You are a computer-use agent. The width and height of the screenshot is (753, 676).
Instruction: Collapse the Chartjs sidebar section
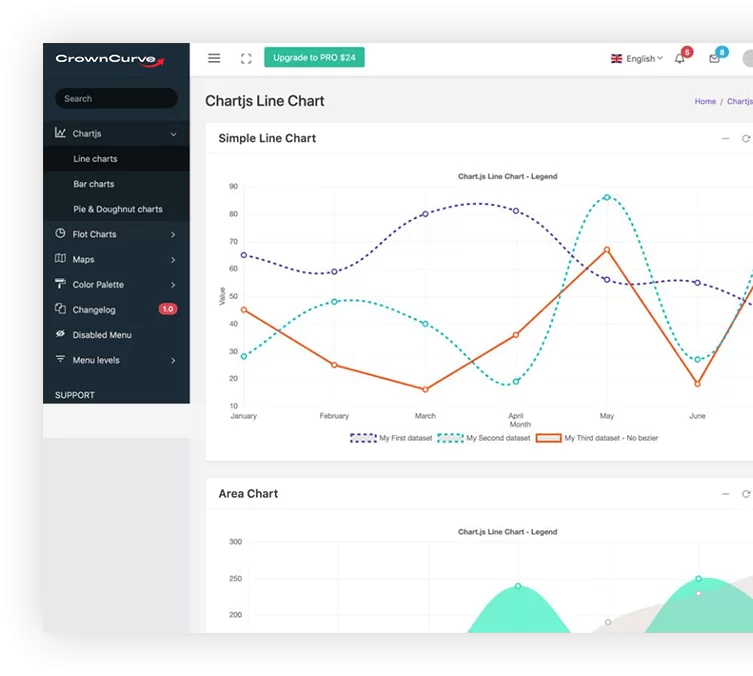pyautogui.click(x=116, y=133)
